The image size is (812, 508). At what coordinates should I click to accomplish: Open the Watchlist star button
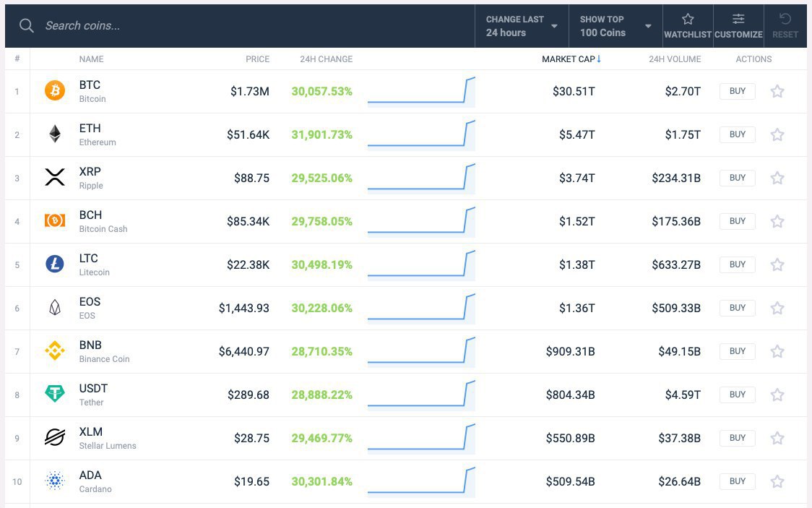(x=688, y=26)
